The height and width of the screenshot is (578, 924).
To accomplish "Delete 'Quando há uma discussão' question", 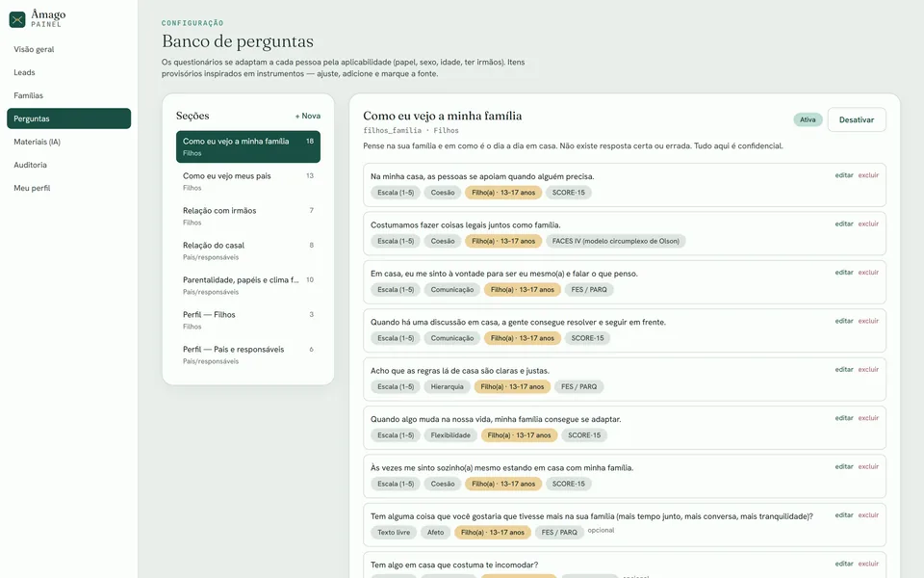I will [868, 321].
